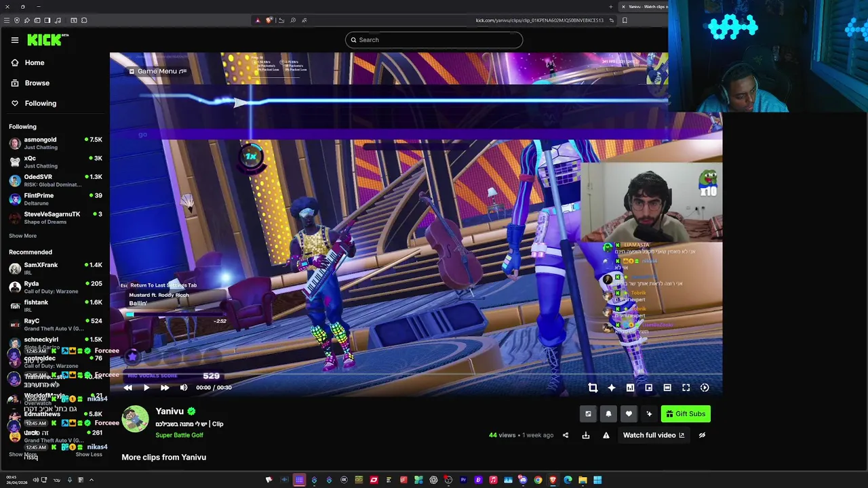This screenshot has height=488, width=868.
Task: Click music note icon in browser toolbar
Action: [59, 20]
